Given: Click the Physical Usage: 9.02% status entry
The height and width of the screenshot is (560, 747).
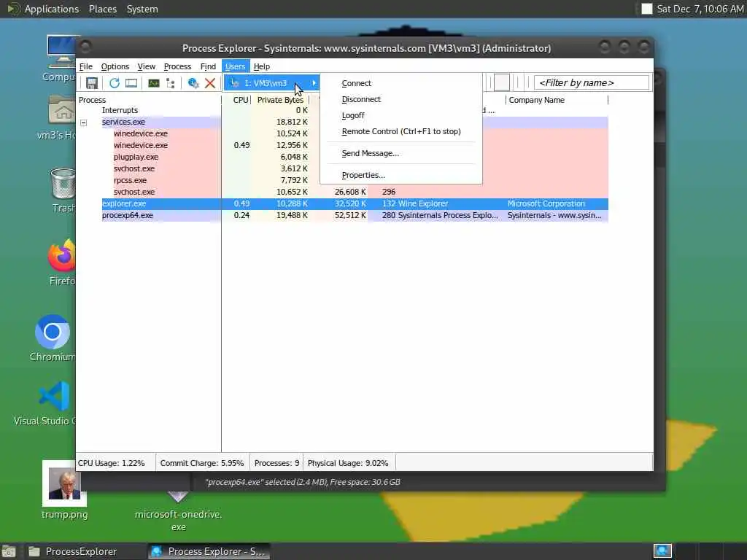Looking at the screenshot, I should [348, 463].
